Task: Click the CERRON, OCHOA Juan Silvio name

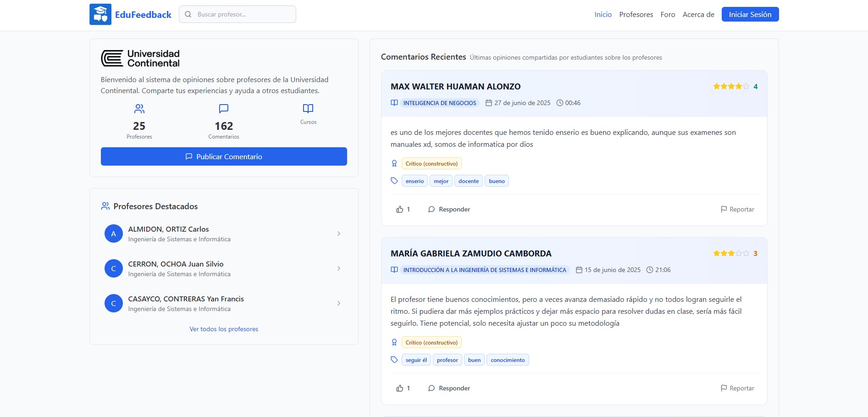Action: click(x=176, y=264)
